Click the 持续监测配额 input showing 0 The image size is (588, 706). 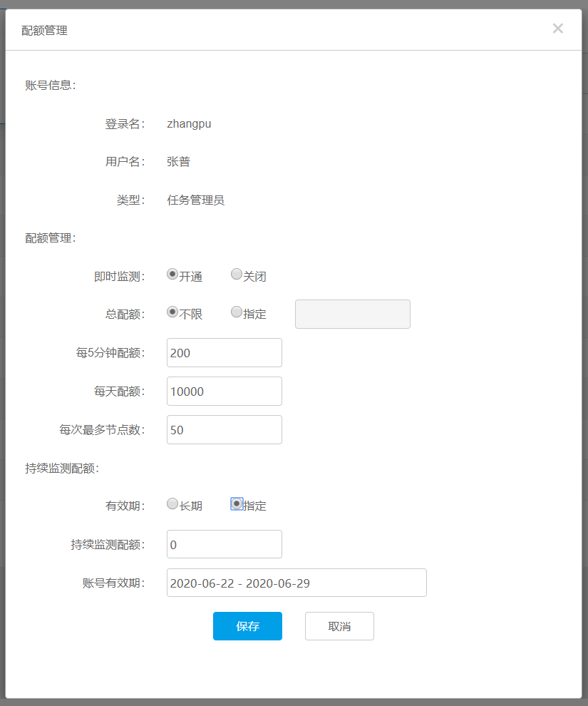click(x=224, y=545)
